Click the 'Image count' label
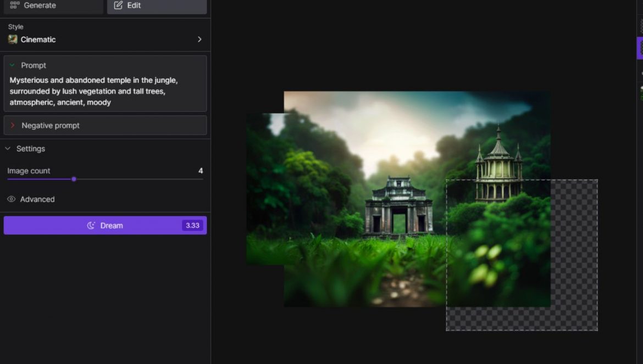643x364 pixels. coord(29,171)
